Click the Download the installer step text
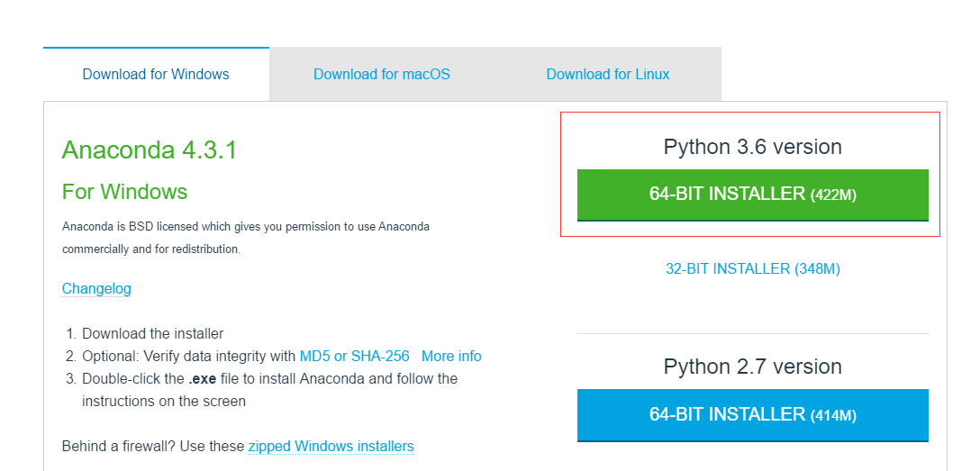The width and height of the screenshot is (980, 471). [152, 333]
